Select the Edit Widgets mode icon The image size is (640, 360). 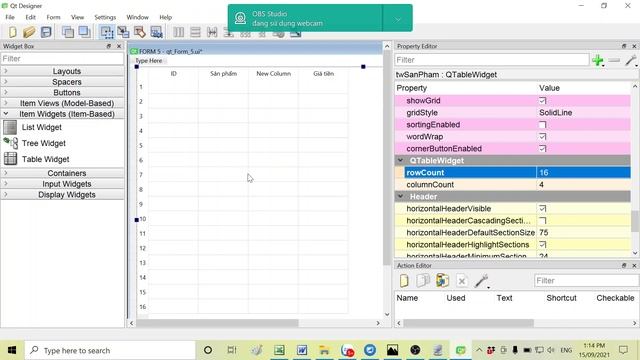pos(107,32)
